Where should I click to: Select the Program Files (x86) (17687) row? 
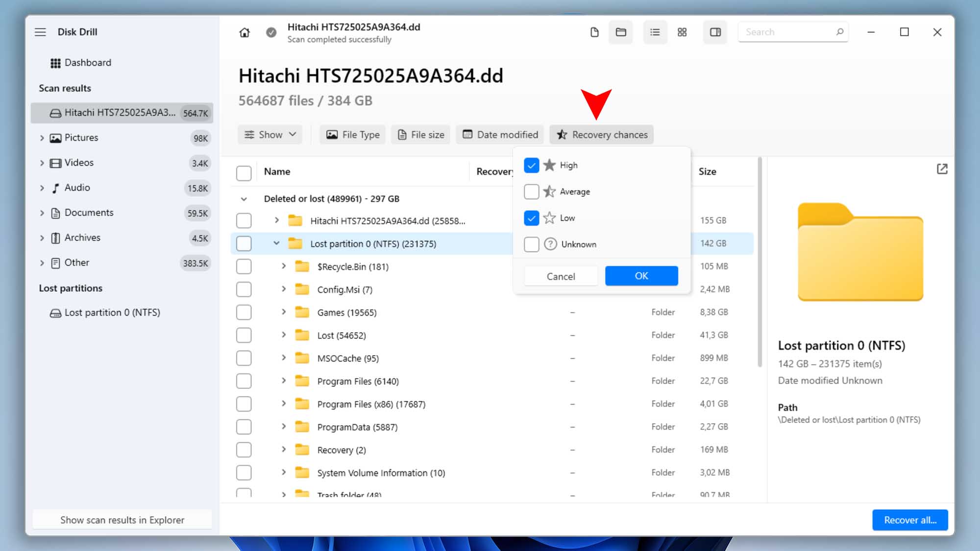coord(492,404)
